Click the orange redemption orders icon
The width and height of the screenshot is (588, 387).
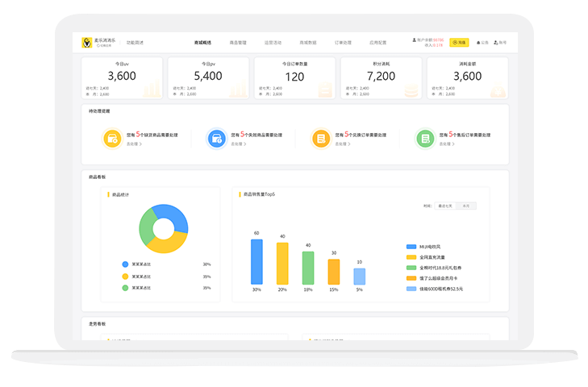point(321,139)
